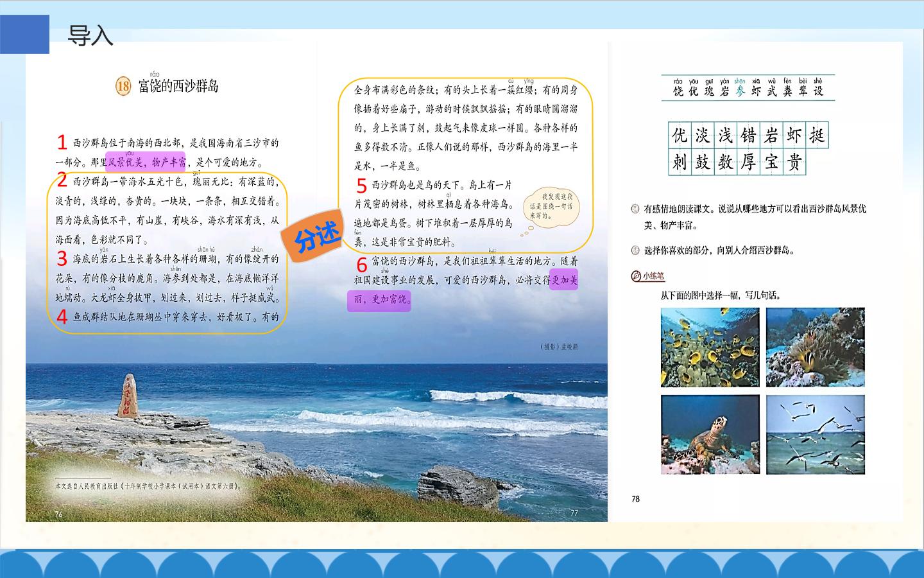Screen dimensions: 924x578
Task: Click the orange 分述 label badge
Action: click(318, 236)
